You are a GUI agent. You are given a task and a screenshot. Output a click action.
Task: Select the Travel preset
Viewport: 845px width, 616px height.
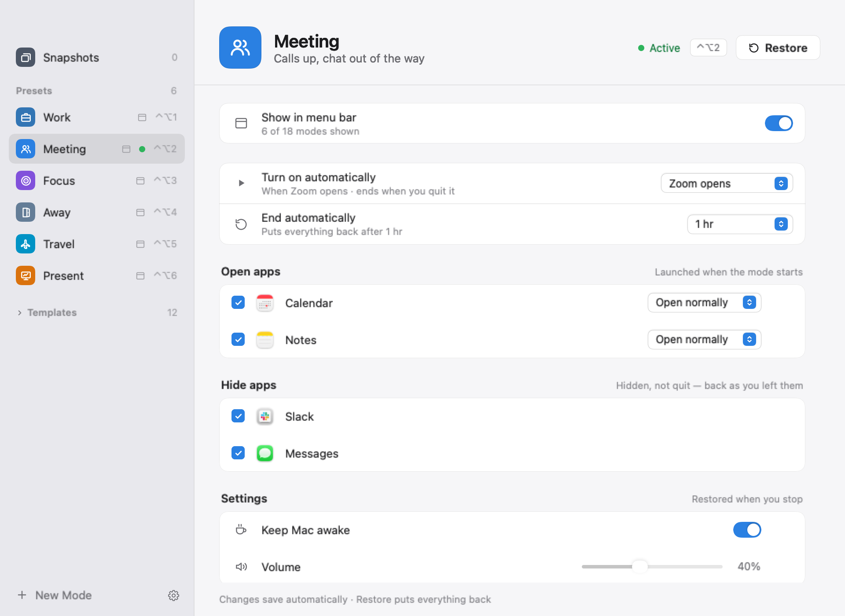(97, 244)
